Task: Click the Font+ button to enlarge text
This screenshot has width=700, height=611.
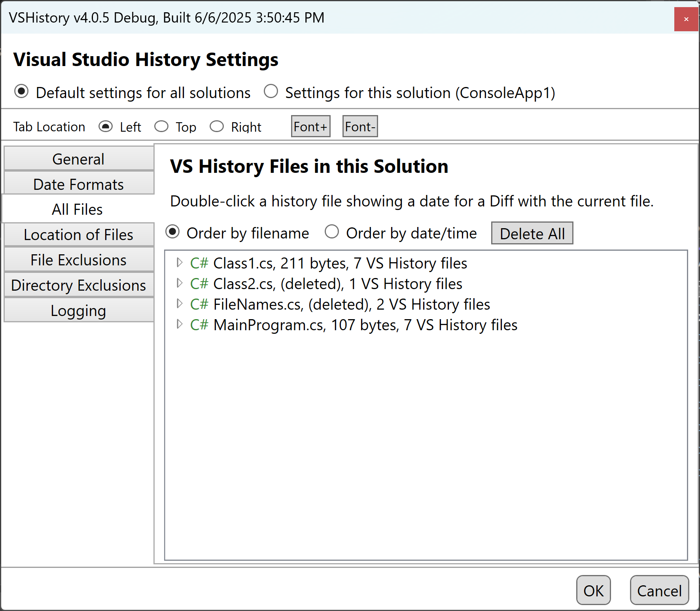Action: coord(310,126)
